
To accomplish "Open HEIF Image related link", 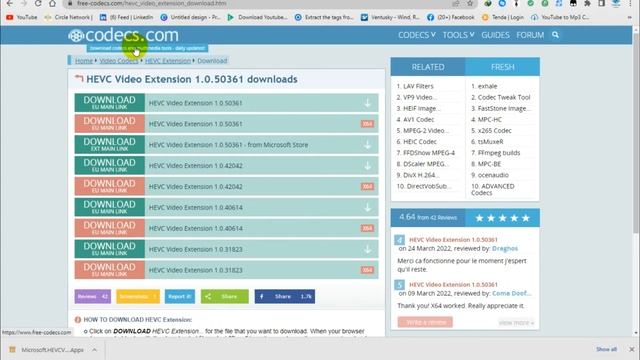I will click(x=422, y=109).
